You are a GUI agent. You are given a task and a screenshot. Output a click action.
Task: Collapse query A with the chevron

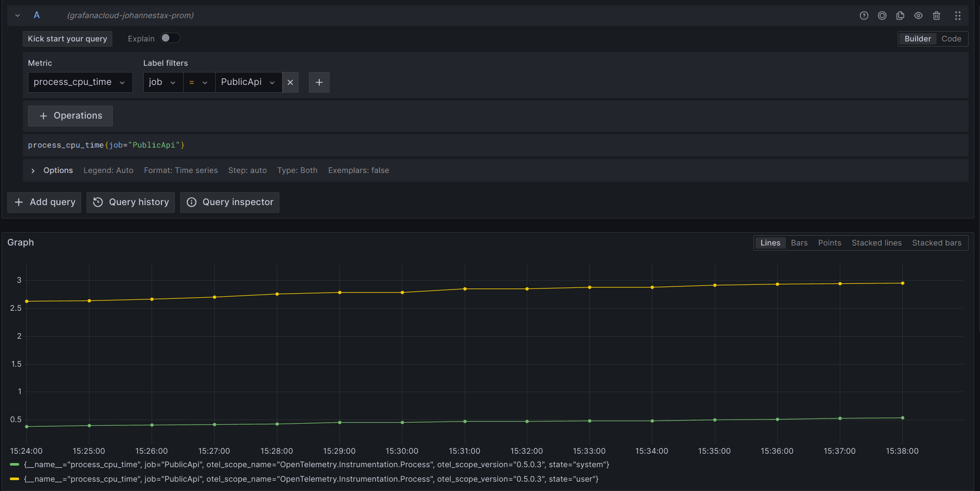tap(17, 15)
